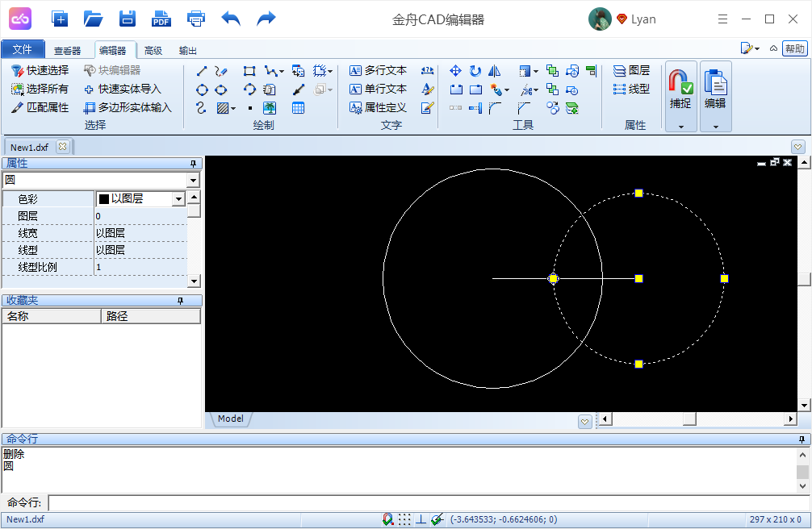Use the Mirror tool
The width and height of the screenshot is (812, 529).
[x=495, y=71]
